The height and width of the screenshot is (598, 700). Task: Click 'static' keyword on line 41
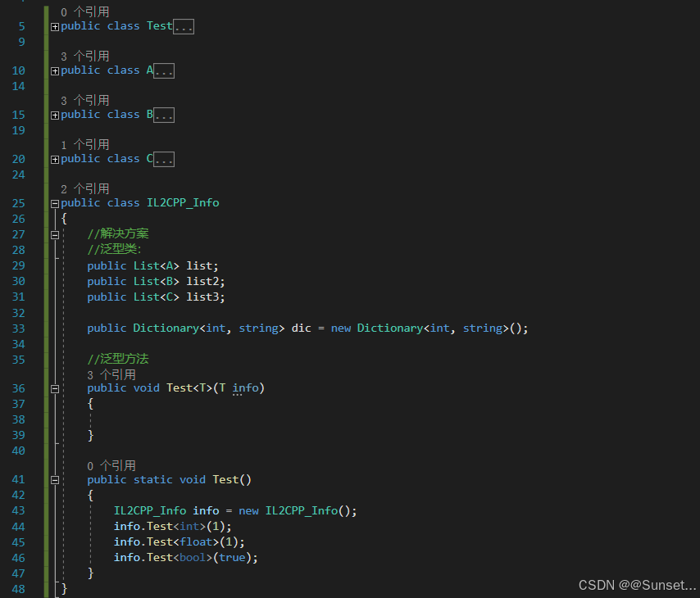153,480
